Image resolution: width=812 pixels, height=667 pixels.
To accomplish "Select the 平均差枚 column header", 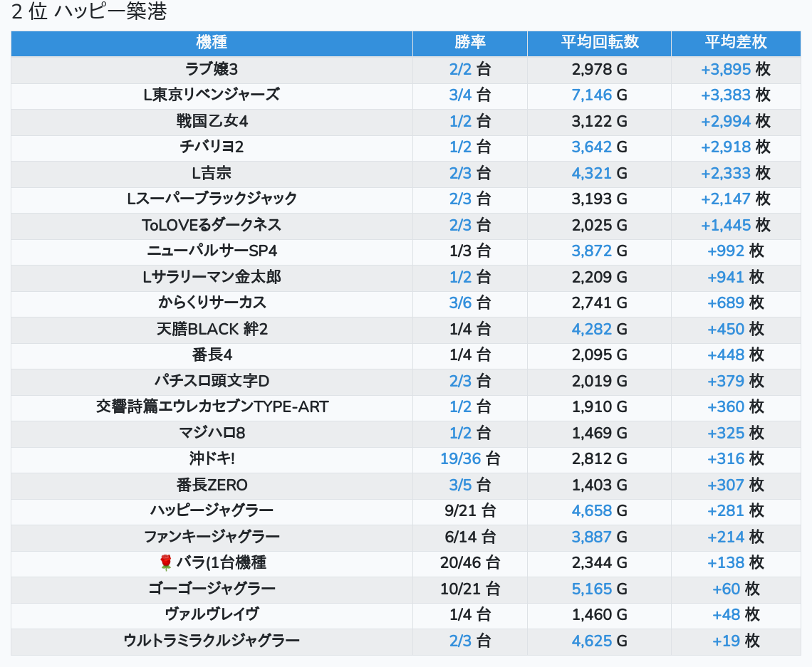I will point(735,43).
